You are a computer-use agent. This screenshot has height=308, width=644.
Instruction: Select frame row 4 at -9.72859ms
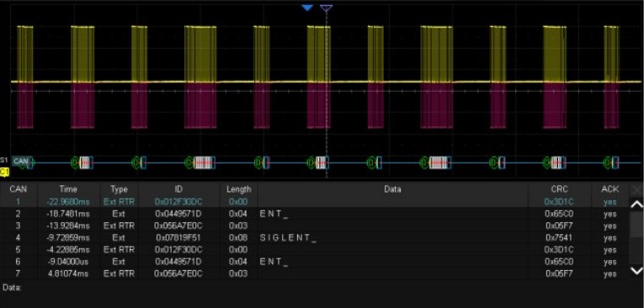click(x=314, y=238)
